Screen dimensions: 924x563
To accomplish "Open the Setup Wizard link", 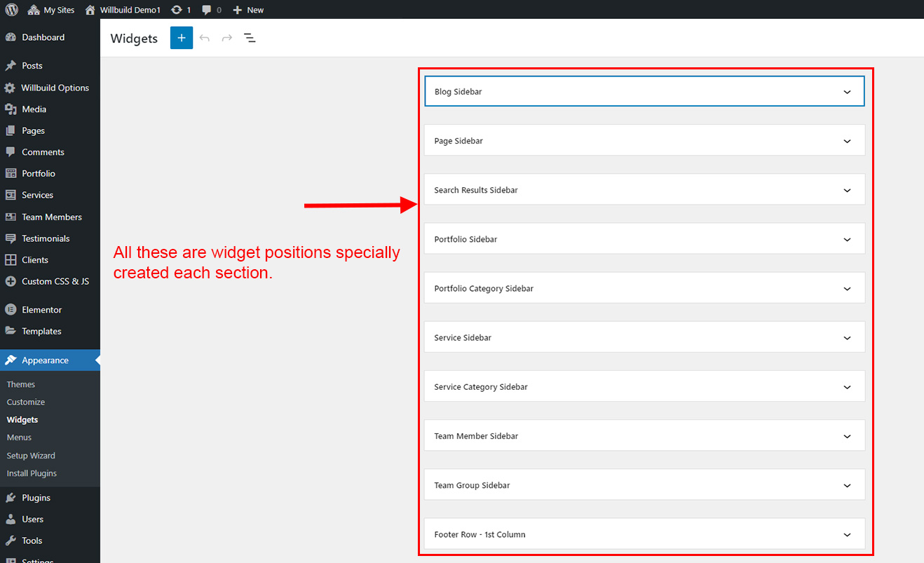I will [31, 456].
